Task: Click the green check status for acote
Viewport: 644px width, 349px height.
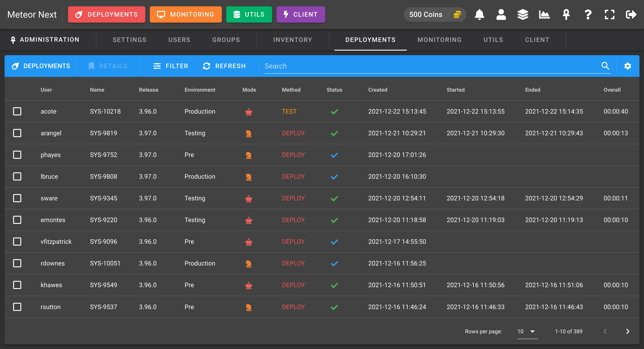Action: point(334,112)
